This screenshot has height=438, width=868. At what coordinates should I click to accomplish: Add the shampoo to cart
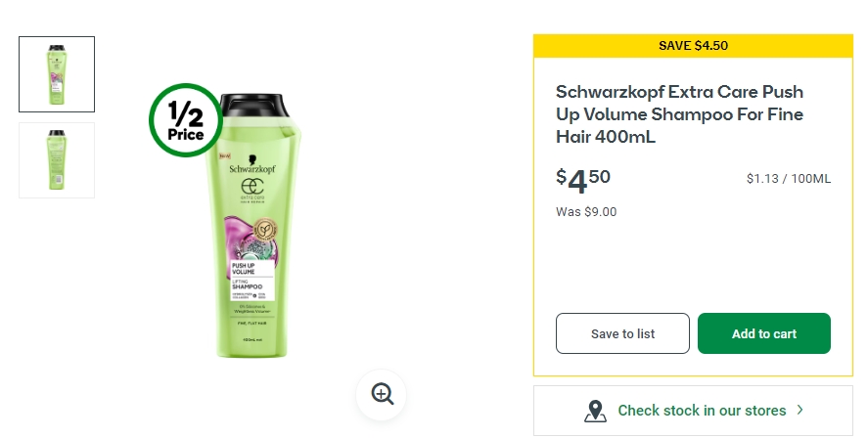(764, 333)
